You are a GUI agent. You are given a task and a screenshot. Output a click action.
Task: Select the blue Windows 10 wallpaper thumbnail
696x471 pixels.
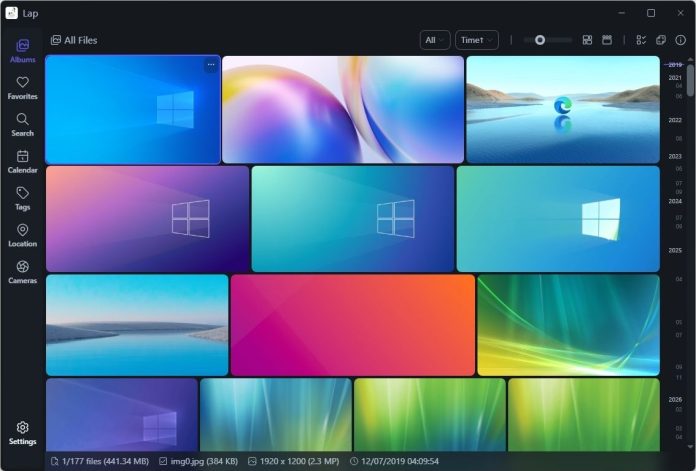pyautogui.click(x=133, y=110)
